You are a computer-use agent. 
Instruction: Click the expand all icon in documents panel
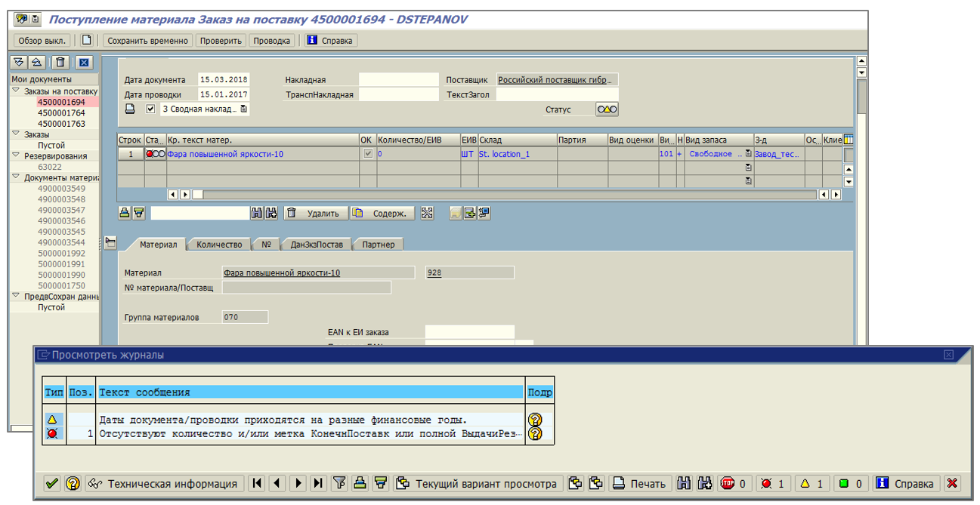tap(20, 63)
